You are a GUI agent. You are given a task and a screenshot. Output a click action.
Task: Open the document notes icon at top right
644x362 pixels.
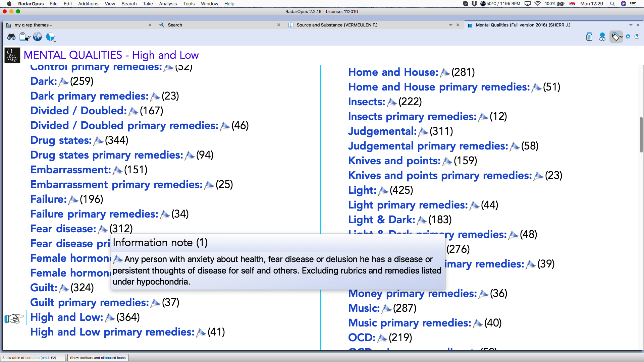pyautogui.click(x=589, y=37)
